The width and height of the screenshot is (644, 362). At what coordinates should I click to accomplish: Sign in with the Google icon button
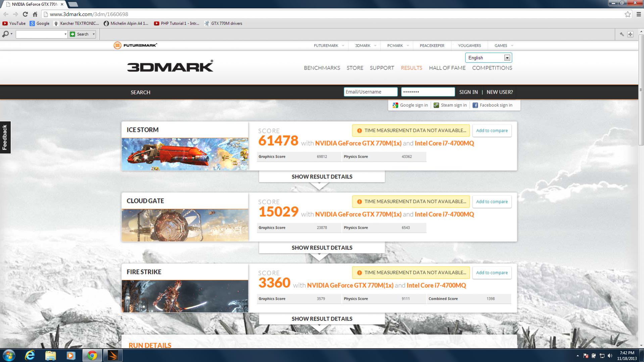(x=410, y=105)
